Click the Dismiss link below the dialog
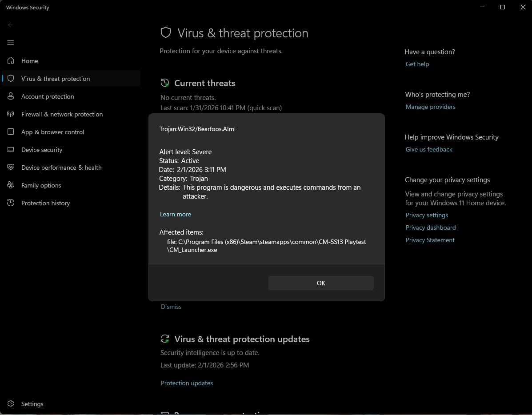This screenshot has height=415, width=532. click(171, 307)
